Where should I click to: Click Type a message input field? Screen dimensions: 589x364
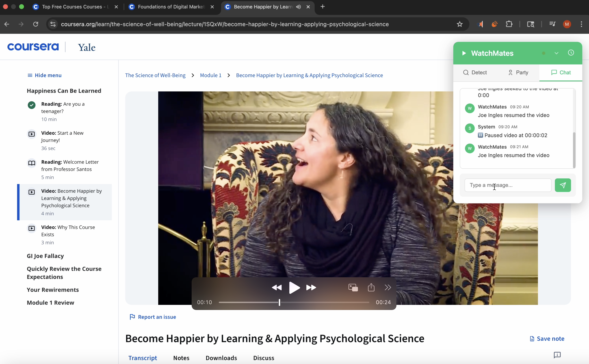point(508,185)
